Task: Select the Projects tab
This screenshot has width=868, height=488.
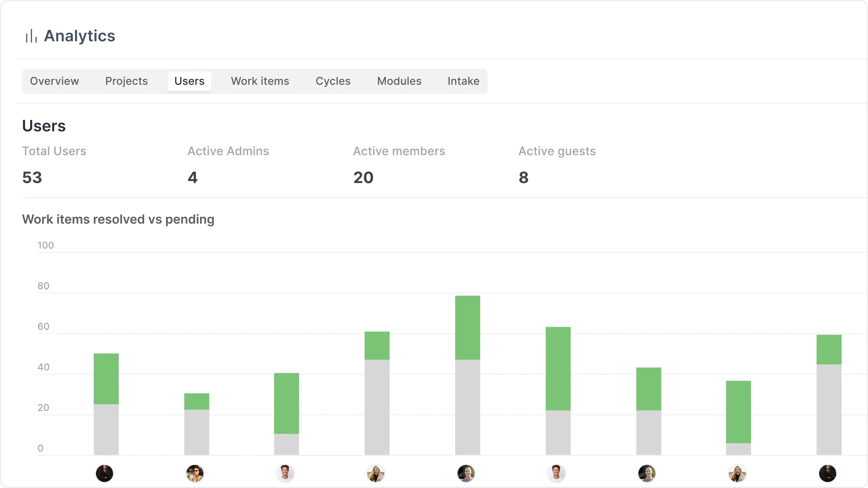Action: tap(126, 81)
